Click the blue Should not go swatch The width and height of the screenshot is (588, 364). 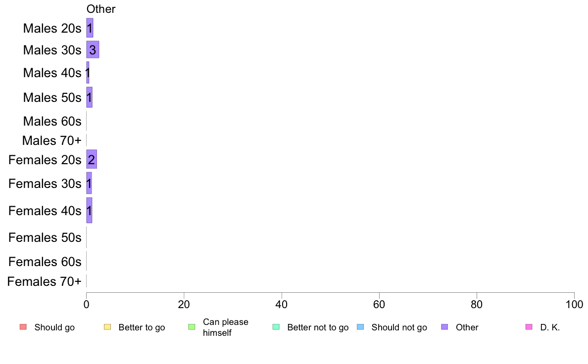click(x=360, y=327)
